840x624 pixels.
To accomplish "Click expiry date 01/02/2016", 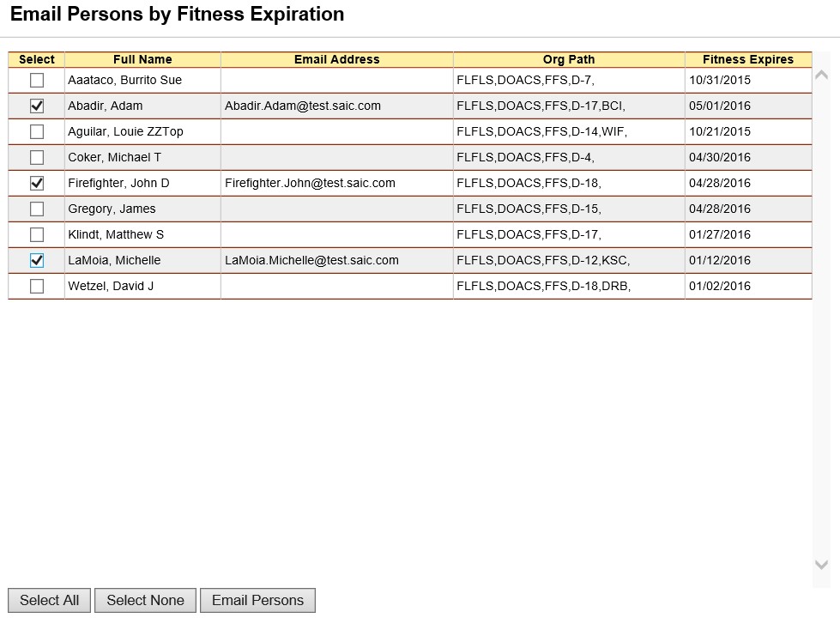I will [x=720, y=287].
